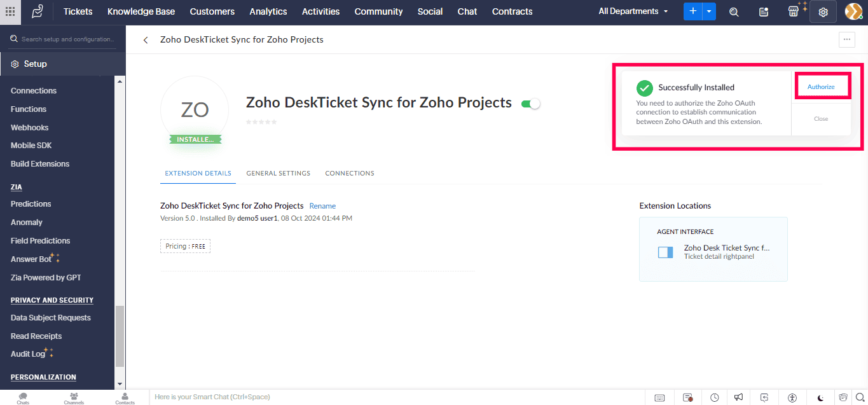Click the blue plus add button
The width and height of the screenshot is (868, 405).
692,11
